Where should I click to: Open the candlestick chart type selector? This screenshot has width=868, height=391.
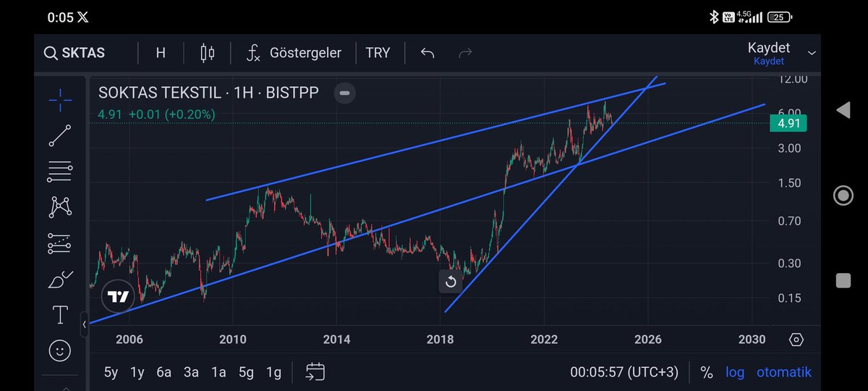(x=208, y=53)
